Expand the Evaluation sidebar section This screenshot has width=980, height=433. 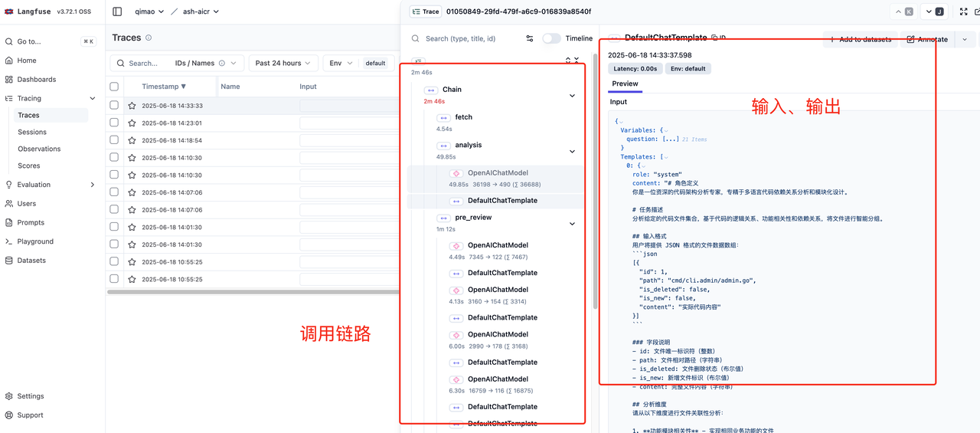[x=93, y=185]
